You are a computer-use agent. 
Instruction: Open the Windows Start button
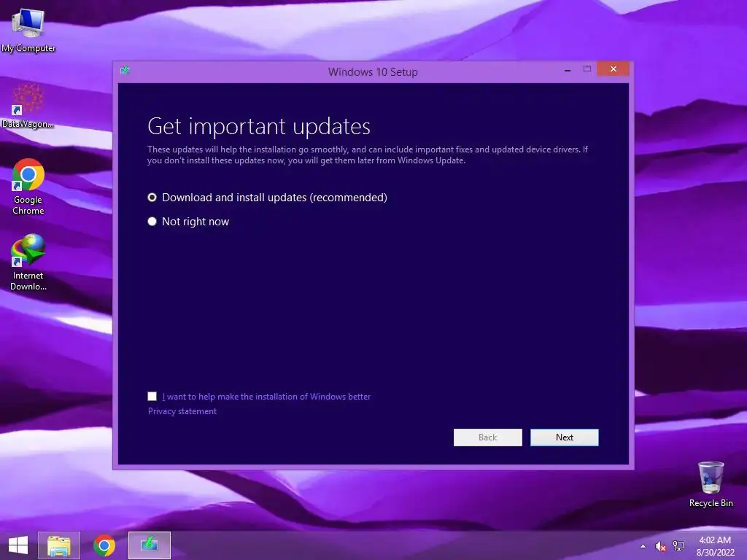coord(18,545)
